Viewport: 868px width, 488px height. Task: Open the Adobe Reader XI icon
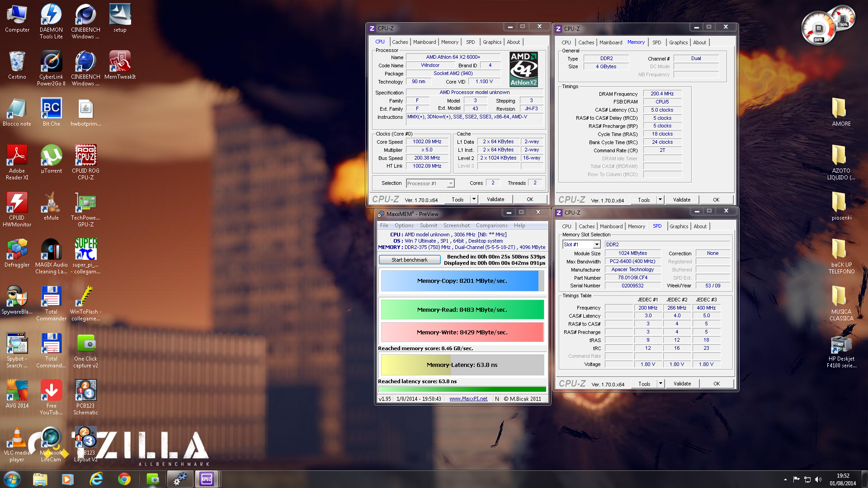pyautogui.click(x=17, y=162)
